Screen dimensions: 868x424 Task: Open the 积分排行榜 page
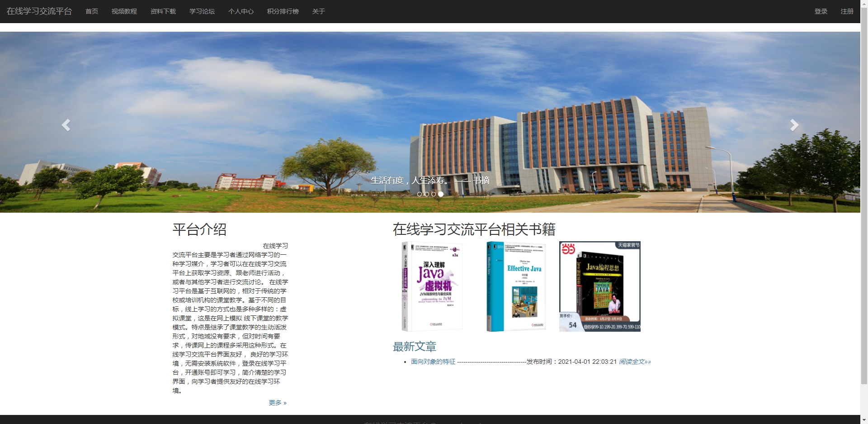click(x=283, y=11)
